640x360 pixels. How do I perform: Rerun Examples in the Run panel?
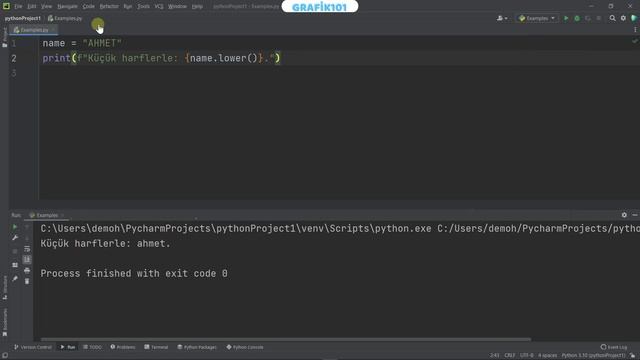(15, 227)
